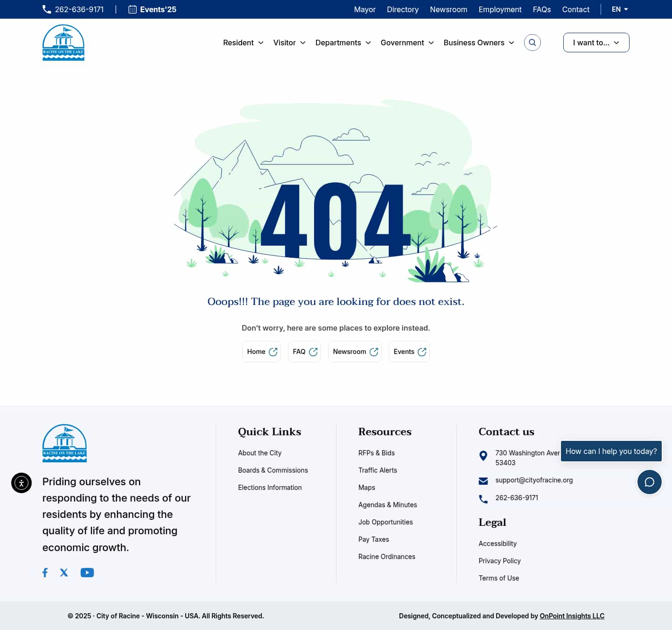Expand the Business Owners menu
This screenshot has height=630, width=672.
pyautogui.click(x=478, y=42)
